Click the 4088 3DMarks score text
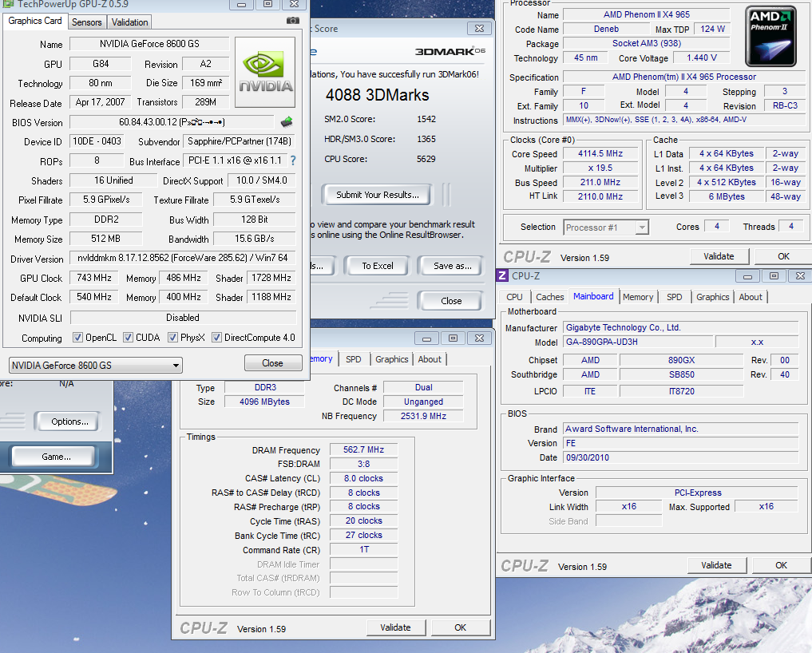The height and width of the screenshot is (653, 812). point(377,95)
